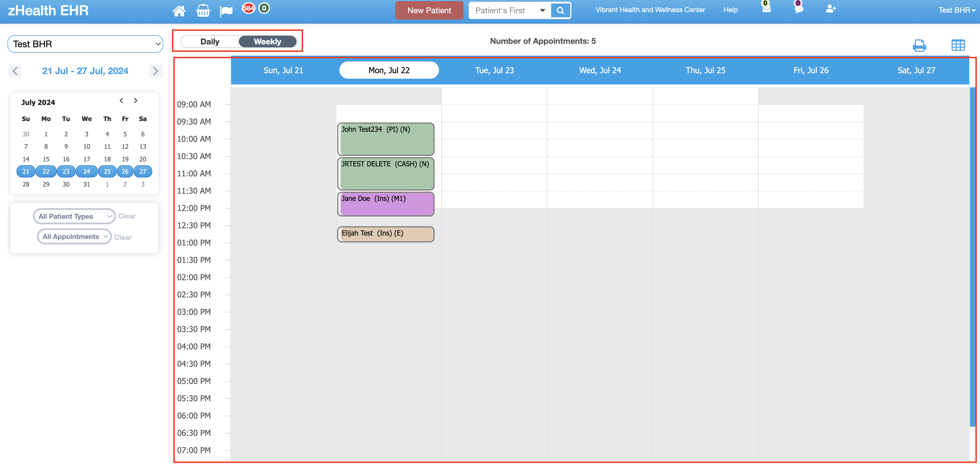This screenshot has width=980, height=467.
Task: Select July 31 in mini calendar
Action: pyautogui.click(x=87, y=184)
